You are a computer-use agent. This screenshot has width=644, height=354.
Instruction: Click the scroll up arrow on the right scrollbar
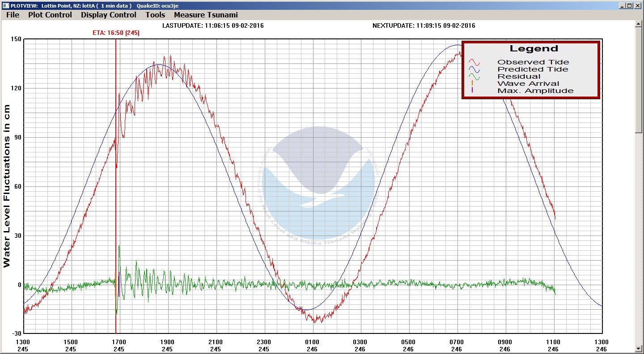pos(639,24)
